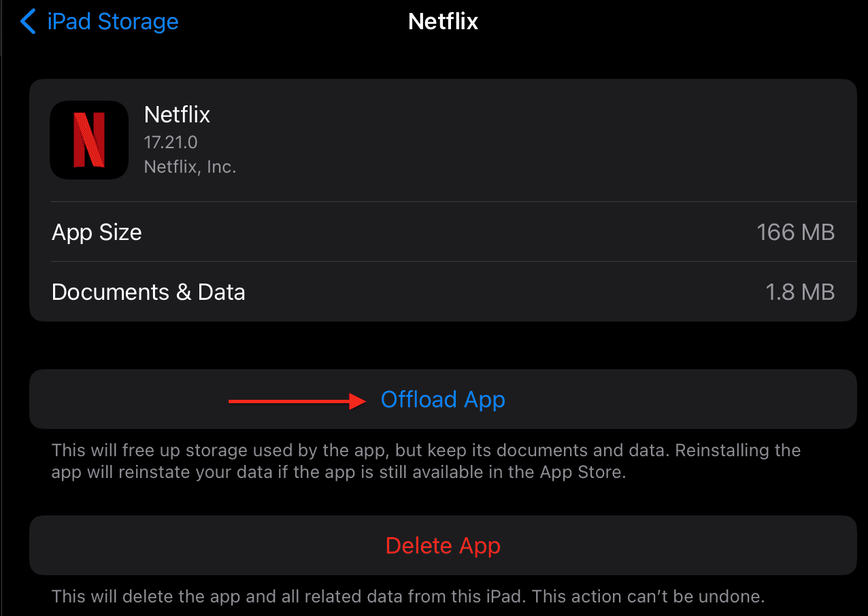Click the Netflix, Inc. developer label

(x=190, y=167)
